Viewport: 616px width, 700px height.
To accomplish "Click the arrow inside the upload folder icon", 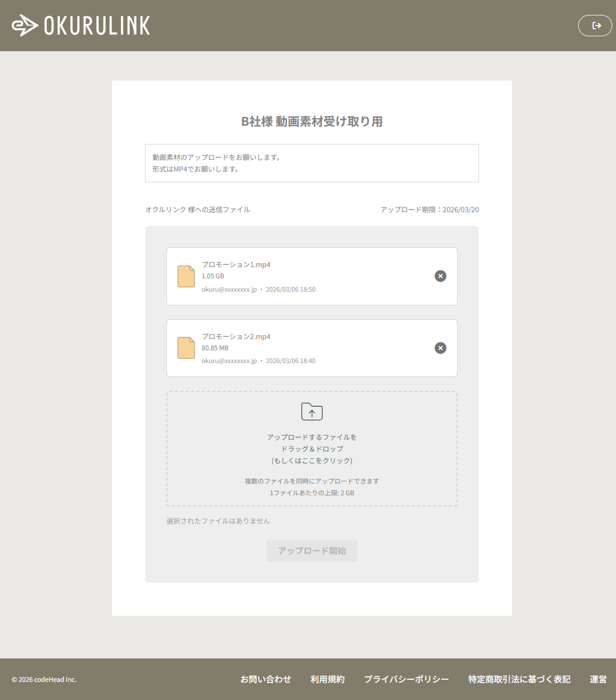I will (x=311, y=413).
